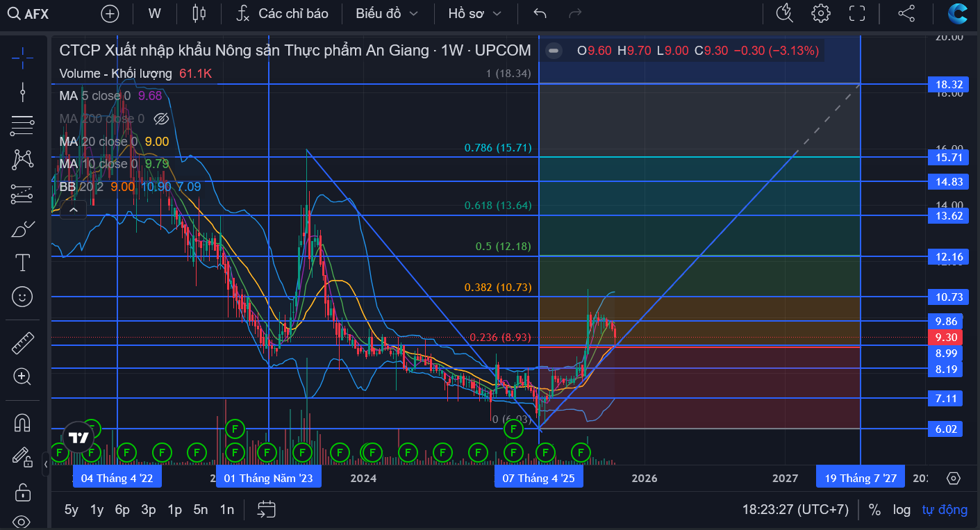This screenshot has height=530, width=980.
Task: Select the MA 5 close legend entry
Action: click(95, 96)
